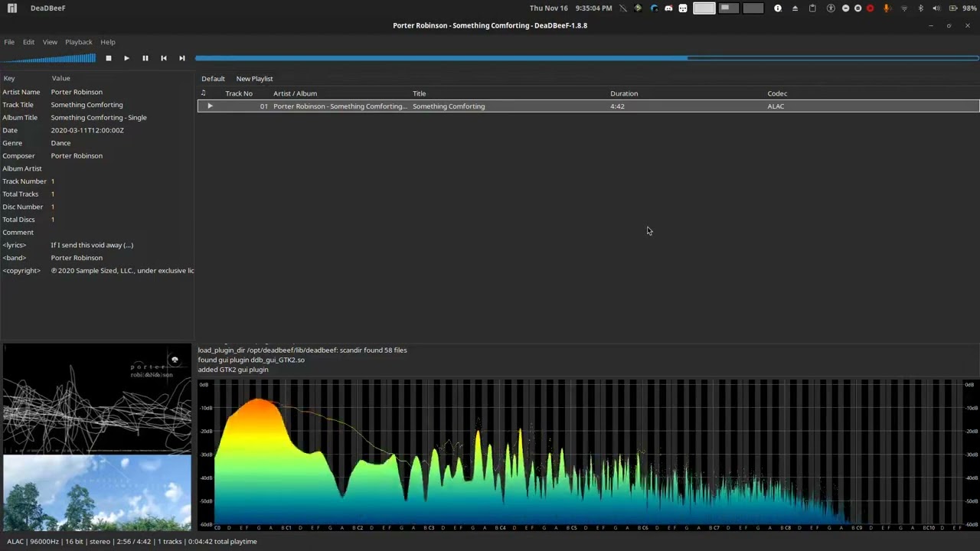
Task: Click the battery indicator icon
Action: tap(953, 8)
